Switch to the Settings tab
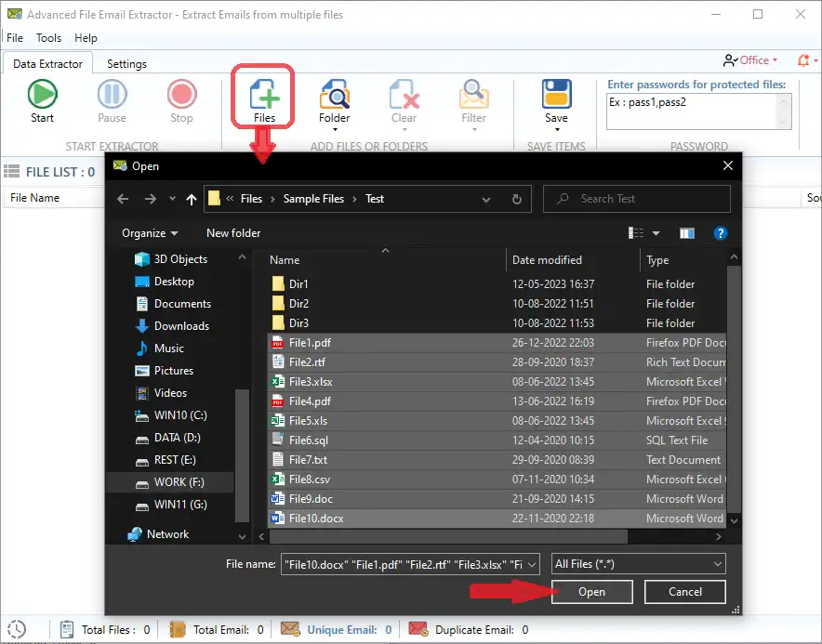The height and width of the screenshot is (644, 822). (126, 64)
